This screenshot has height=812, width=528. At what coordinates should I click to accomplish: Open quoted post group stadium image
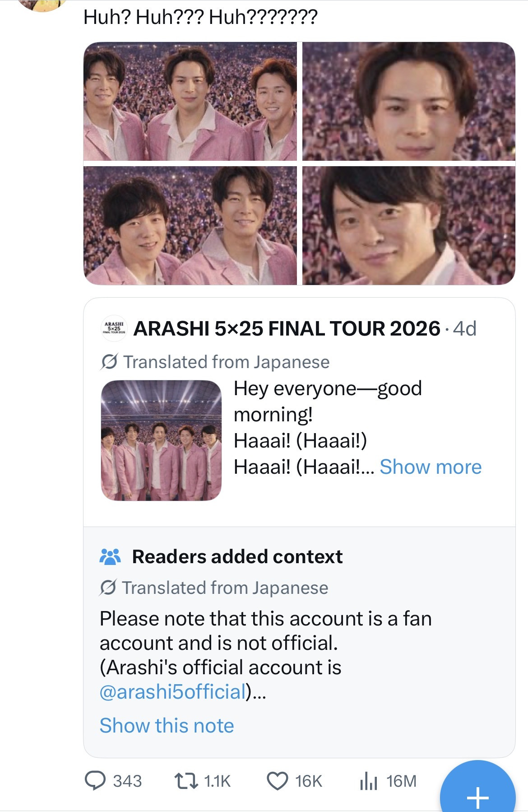[161, 440]
